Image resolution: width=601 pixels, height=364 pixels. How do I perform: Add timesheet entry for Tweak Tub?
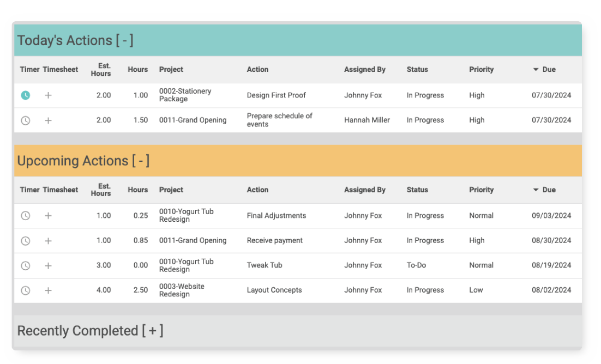(48, 266)
